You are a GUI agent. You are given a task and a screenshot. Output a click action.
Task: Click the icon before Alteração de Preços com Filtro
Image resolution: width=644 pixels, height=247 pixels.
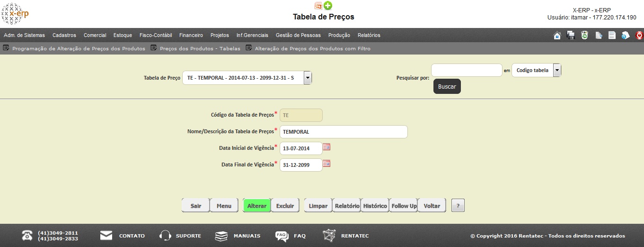[x=249, y=48]
